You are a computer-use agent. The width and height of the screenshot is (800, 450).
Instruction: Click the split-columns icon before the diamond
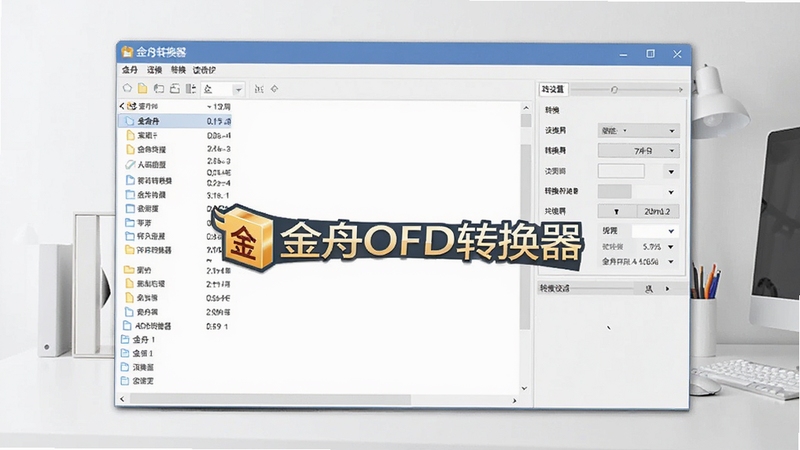[x=259, y=89]
